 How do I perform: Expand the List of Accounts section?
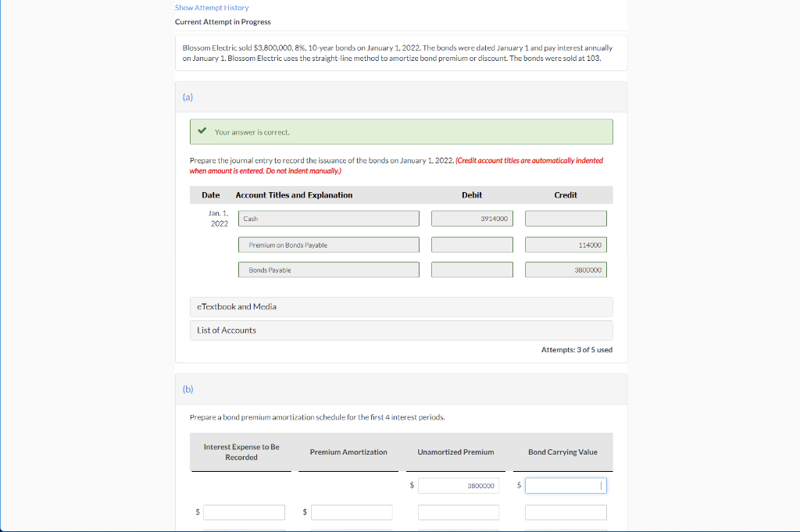click(x=401, y=330)
